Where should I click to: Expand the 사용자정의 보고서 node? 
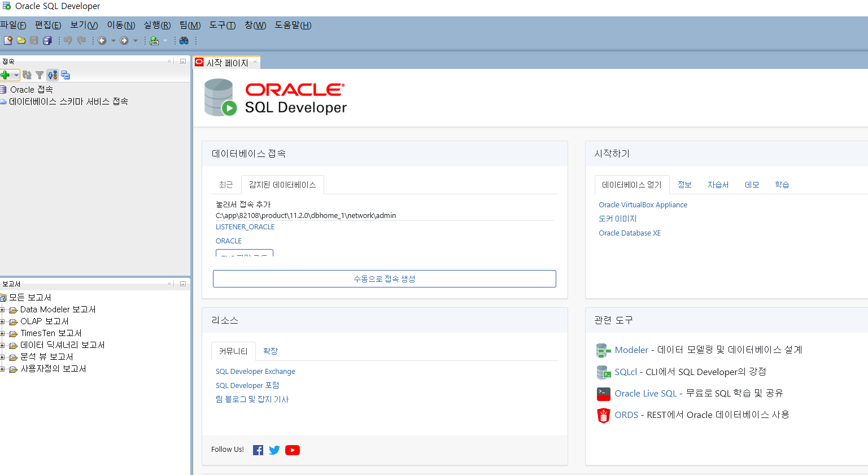(2, 369)
